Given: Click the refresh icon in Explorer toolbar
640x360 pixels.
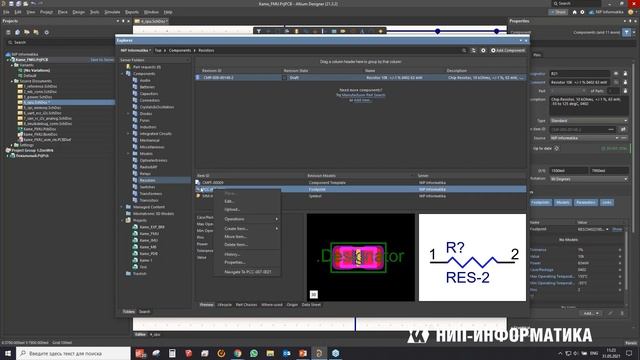Looking at the screenshot, I should (x=473, y=50).
